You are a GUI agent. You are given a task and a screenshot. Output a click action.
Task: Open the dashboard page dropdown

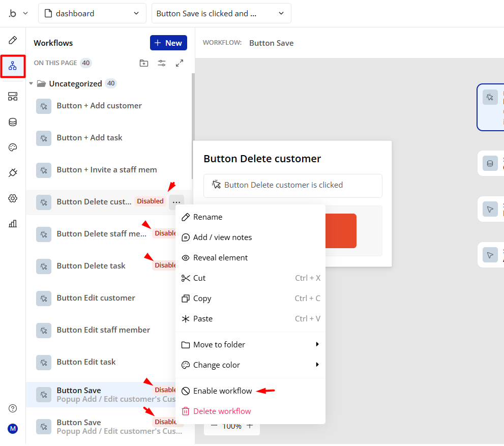[x=92, y=14]
